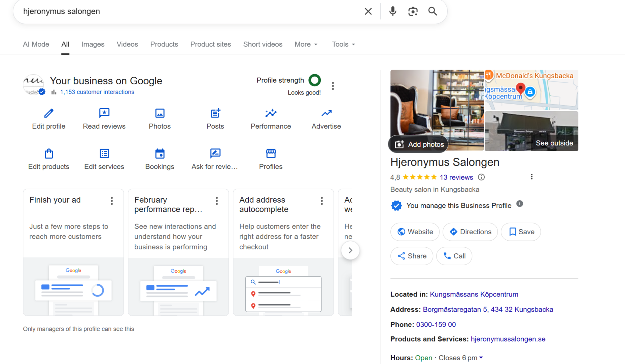
Task: Click review info icon next to 13 reviews
Action: (x=482, y=177)
